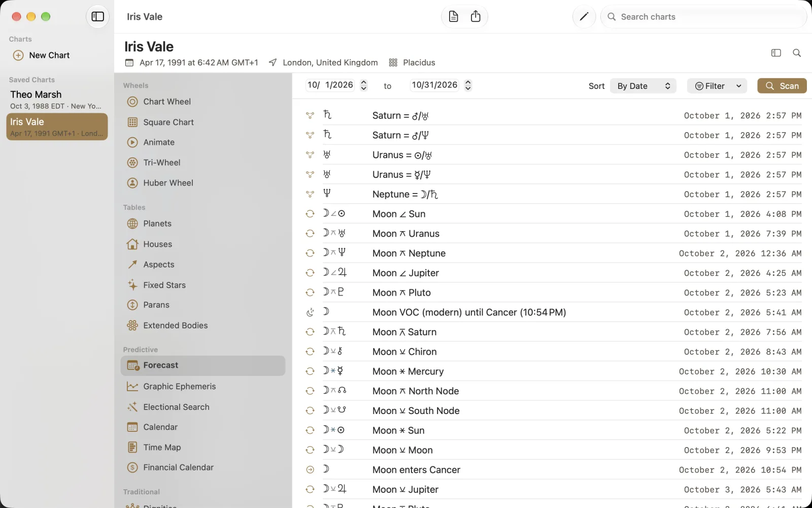Open Extended Bodies table
The width and height of the screenshot is (812, 508).
(203, 325)
